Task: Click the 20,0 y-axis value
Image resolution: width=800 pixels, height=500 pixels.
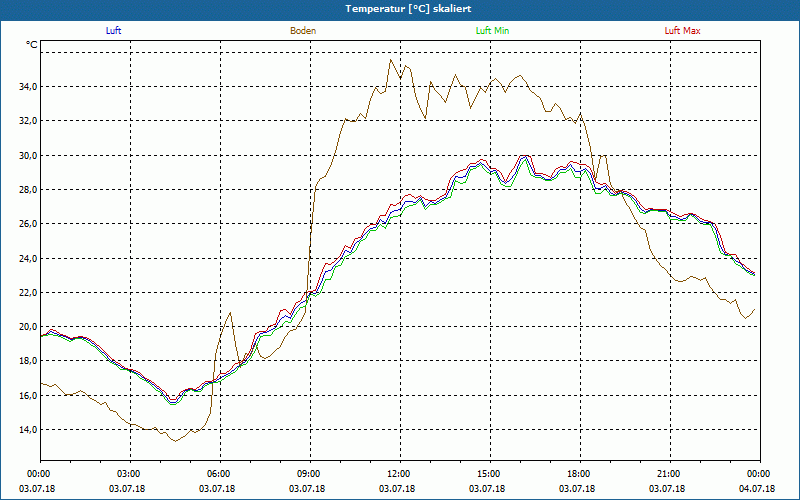Action: tap(28, 327)
